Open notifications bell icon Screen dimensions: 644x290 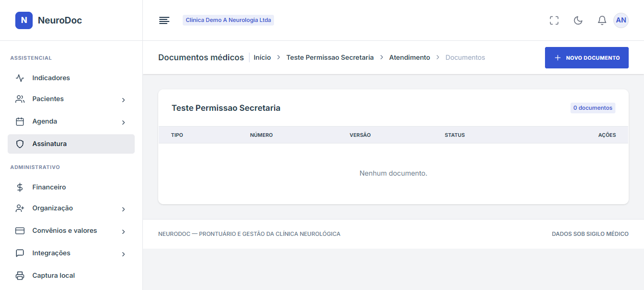tap(602, 20)
